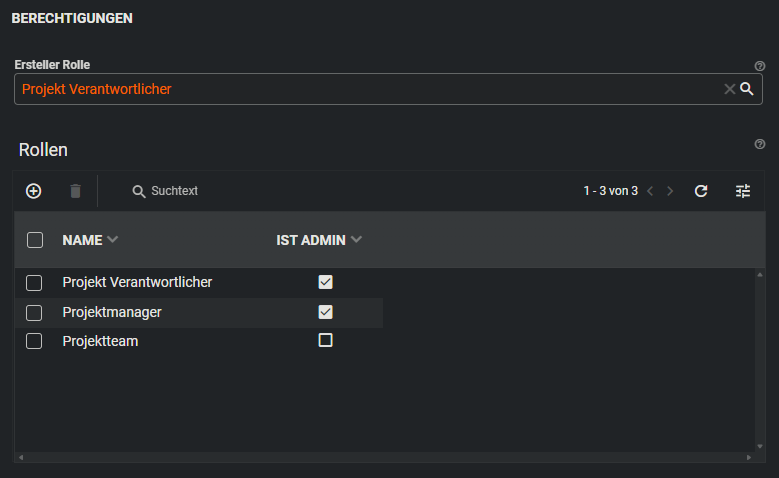This screenshot has width=779, height=478.
Task: Click the delete trash icon
Action: pyautogui.click(x=75, y=191)
